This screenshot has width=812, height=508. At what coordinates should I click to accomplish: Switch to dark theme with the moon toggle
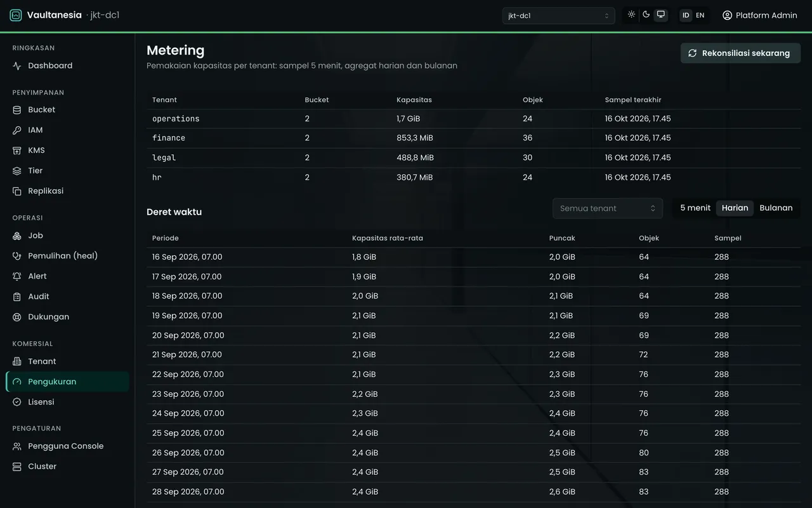tap(646, 15)
